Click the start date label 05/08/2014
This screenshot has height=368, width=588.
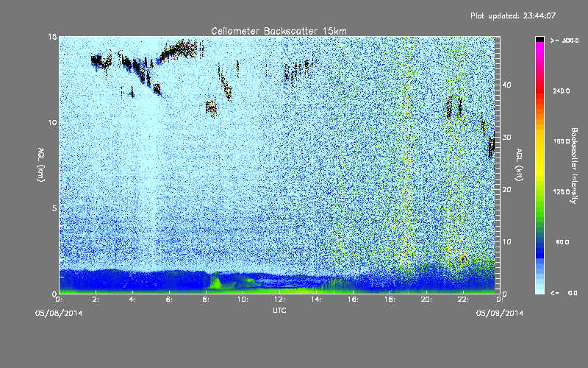click(59, 314)
